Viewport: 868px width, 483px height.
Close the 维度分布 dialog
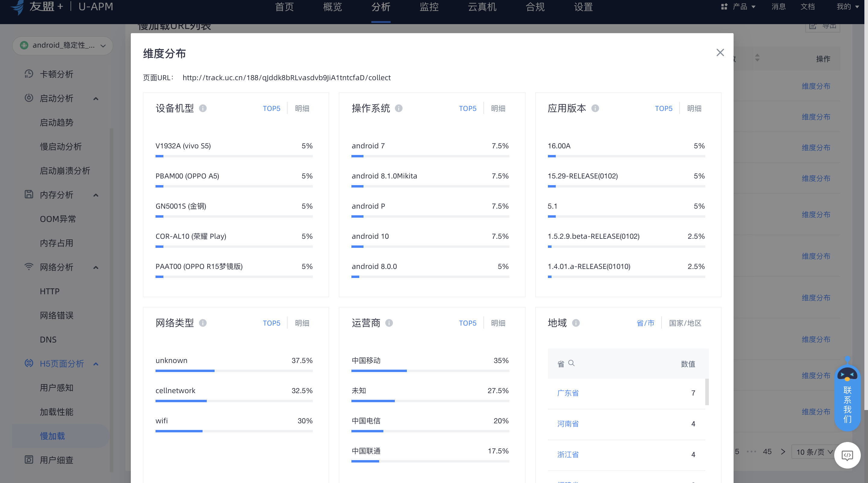pos(720,52)
